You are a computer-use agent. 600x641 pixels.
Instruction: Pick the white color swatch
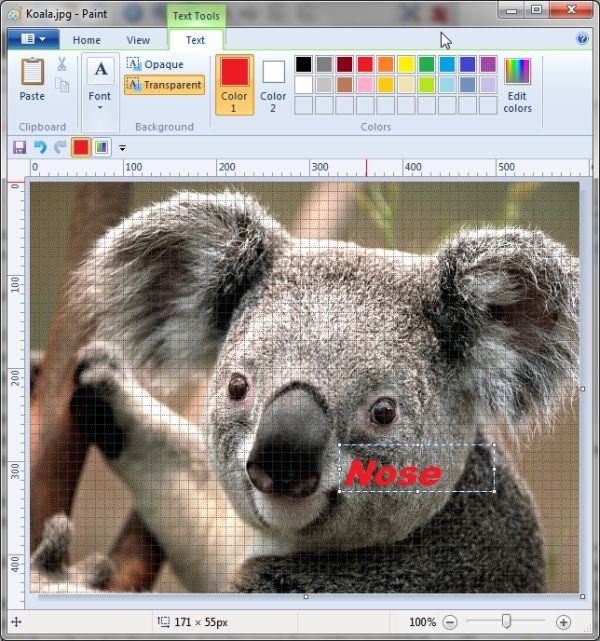pyautogui.click(x=304, y=85)
